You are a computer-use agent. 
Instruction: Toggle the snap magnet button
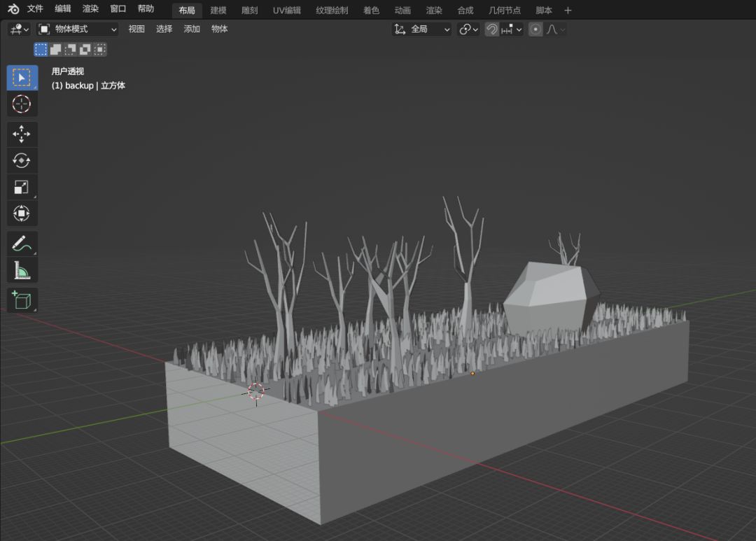pos(491,29)
